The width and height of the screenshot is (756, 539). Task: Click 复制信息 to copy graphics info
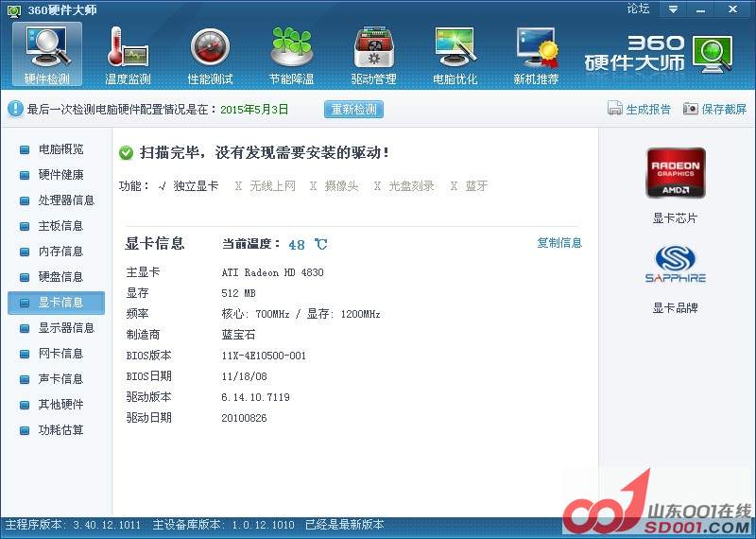[x=559, y=243]
